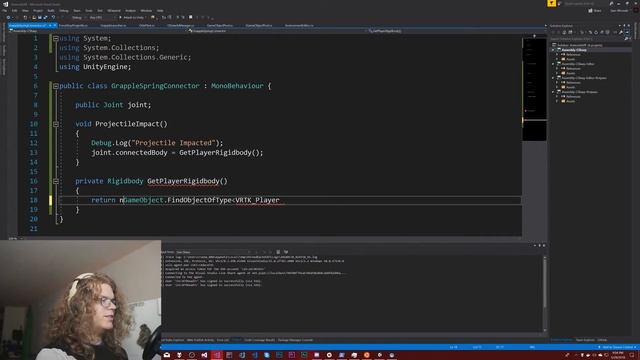Click the Solution Explorer Home icon

pos(564,32)
